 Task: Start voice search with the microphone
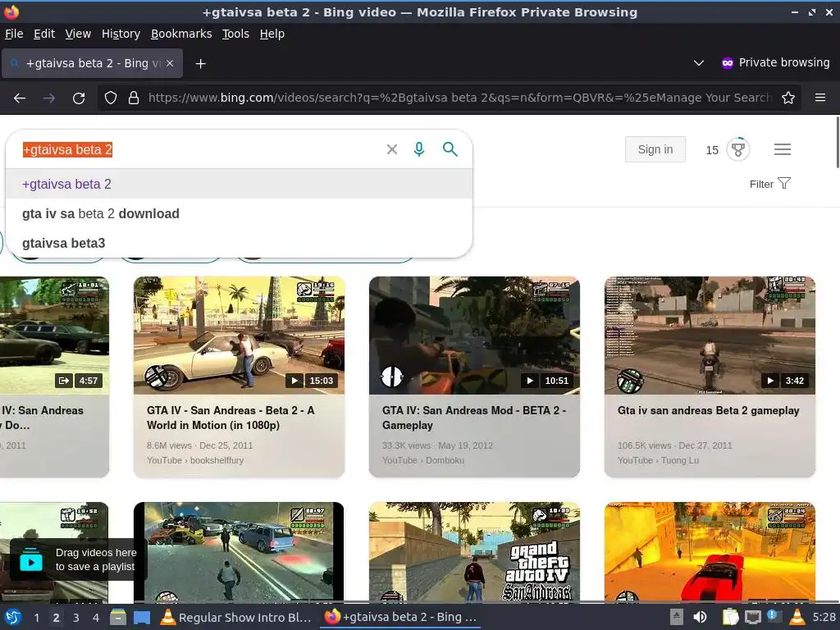(x=419, y=149)
